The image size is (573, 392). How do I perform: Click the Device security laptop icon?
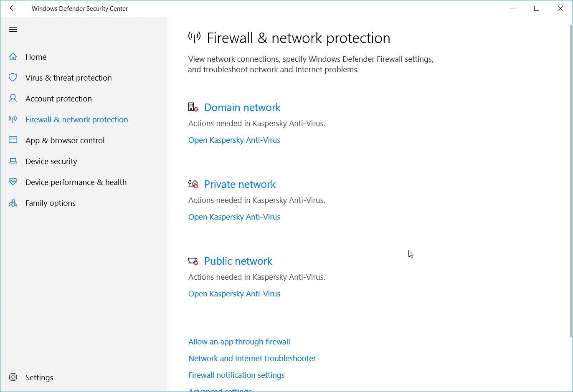tap(13, 161)
